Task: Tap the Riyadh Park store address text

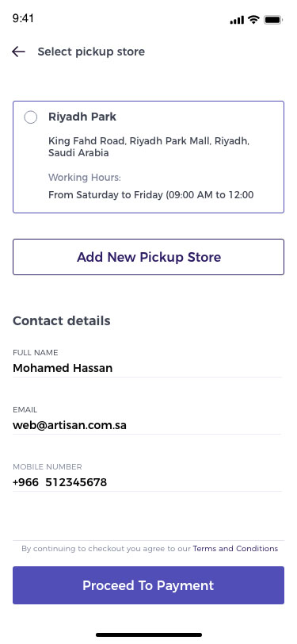Action: 149,147
